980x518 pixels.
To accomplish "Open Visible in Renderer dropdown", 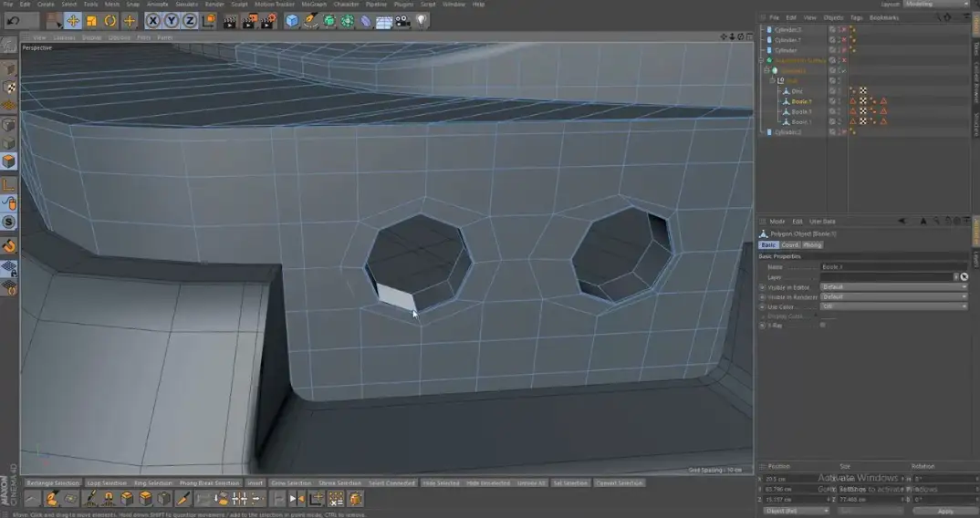I will point(893,296).
